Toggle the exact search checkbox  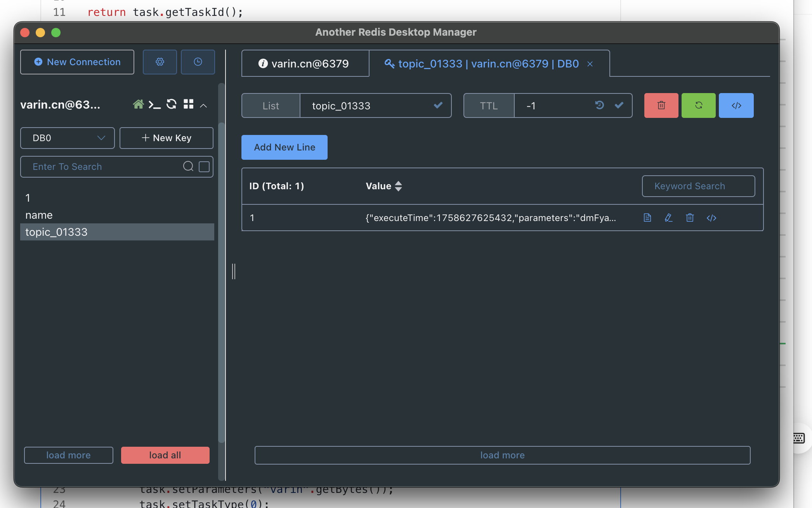pyautogui.click(x=204, y=166)
